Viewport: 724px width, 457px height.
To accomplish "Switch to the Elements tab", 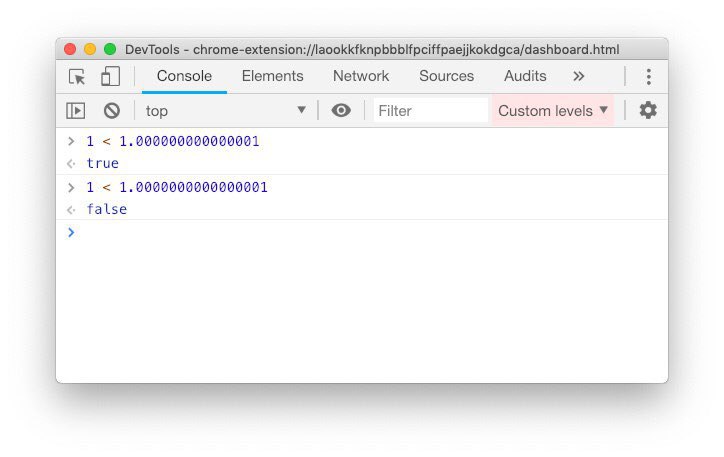I will [272, 76].
